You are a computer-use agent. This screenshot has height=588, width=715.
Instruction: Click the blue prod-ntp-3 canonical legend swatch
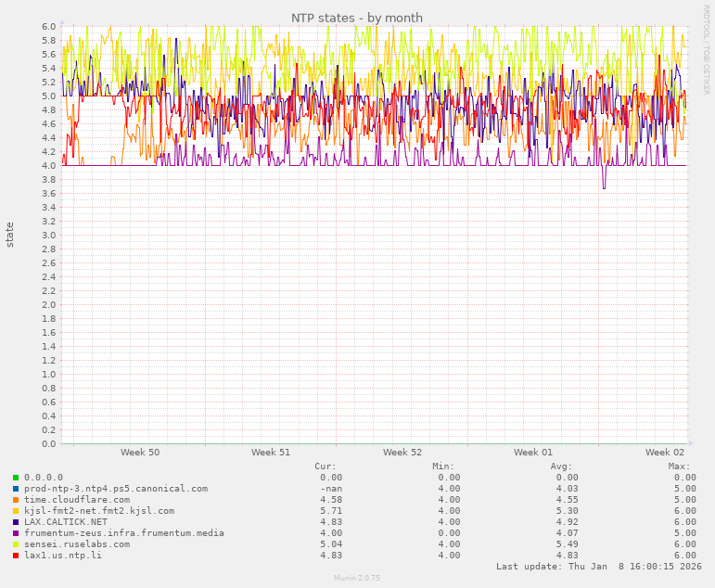(x=16, y=489)
